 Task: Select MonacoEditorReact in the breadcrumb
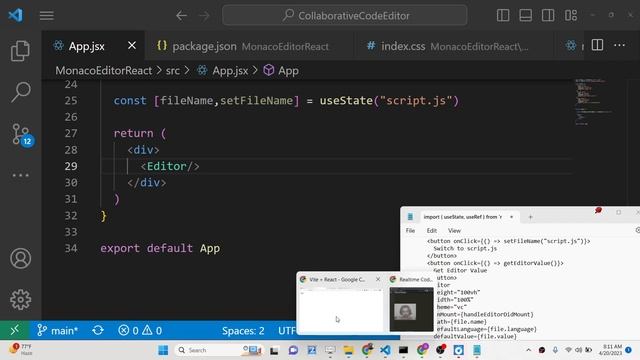tap(104, 71)
